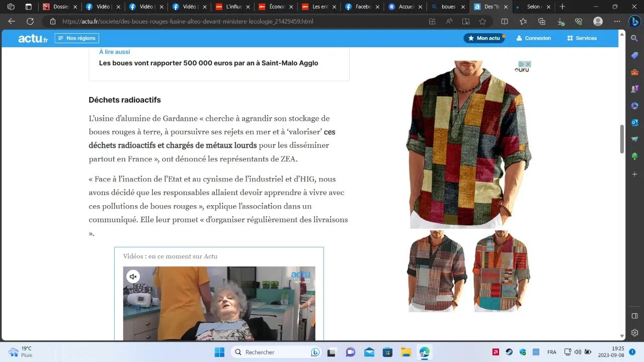The height and width of the screenshot is (362, 644).
Task: Add this page to favorites with star
Action: pyautogui.click(x=482, y=22)
